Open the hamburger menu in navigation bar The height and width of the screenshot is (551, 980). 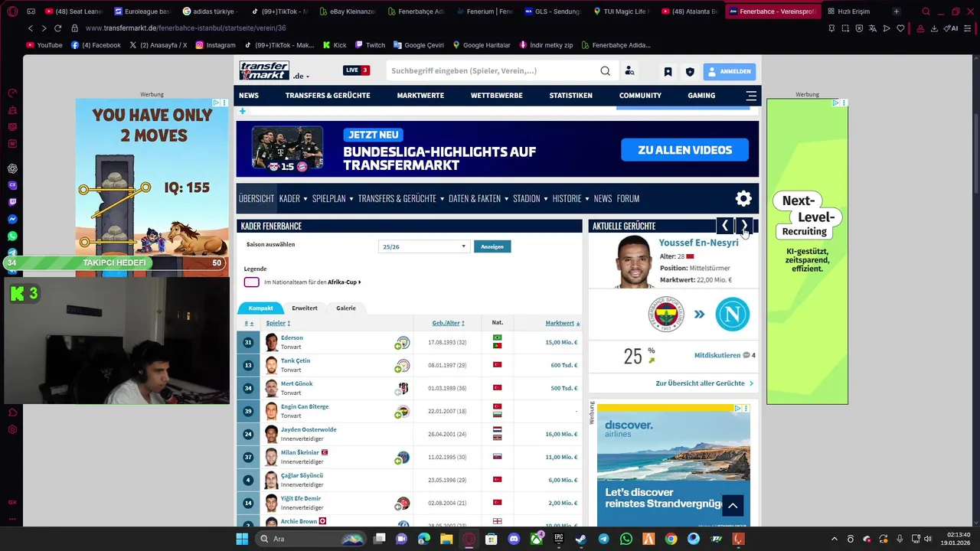(751, 96)
